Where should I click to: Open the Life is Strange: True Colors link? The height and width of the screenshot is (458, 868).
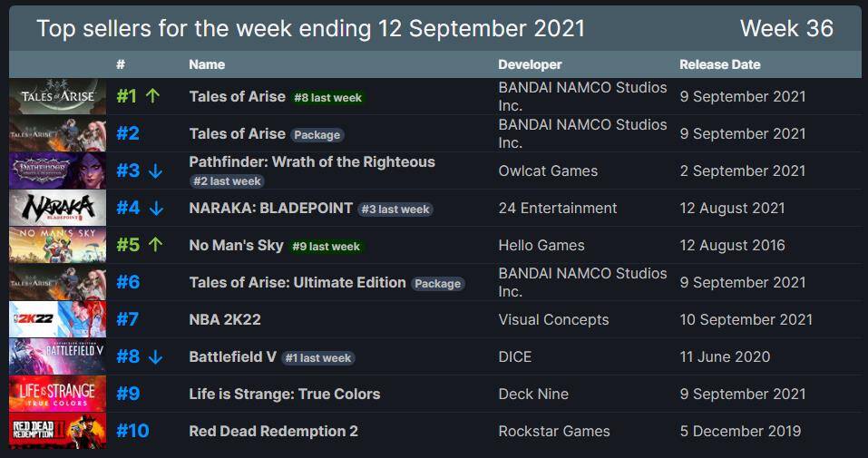click(284, 394)
